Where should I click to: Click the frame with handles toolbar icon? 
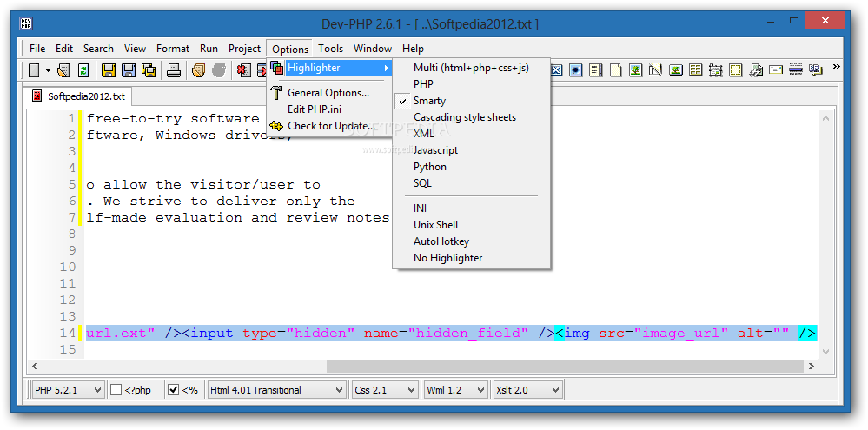coord(715,70)
